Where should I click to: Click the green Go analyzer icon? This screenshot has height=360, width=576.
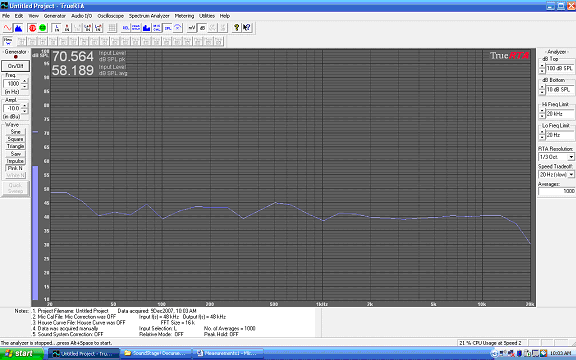pos(43,28)
